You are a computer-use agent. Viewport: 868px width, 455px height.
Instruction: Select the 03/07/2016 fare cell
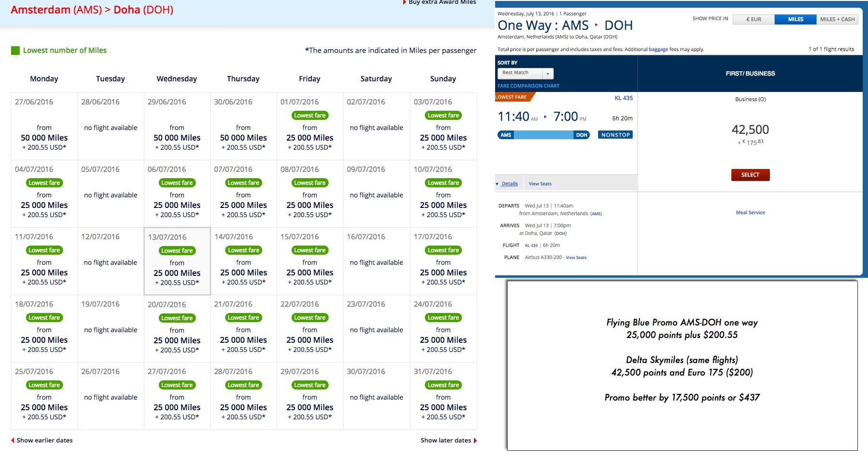coord(443,126)
